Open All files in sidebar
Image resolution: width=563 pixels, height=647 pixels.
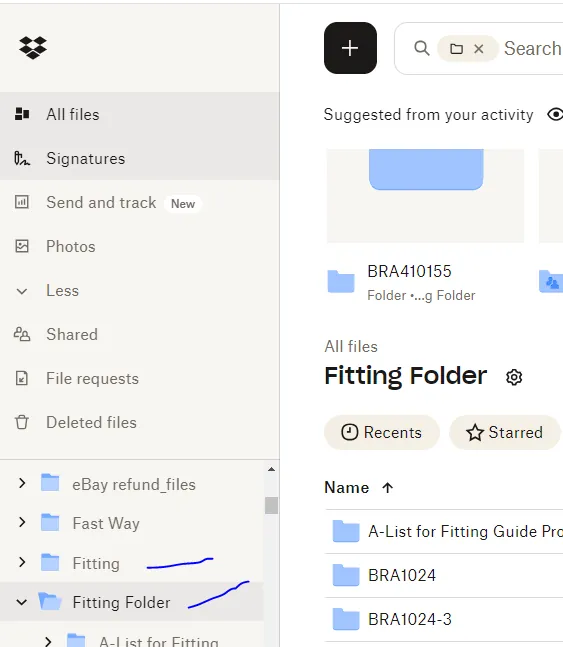pyautogui.click(x=140, y=114)
